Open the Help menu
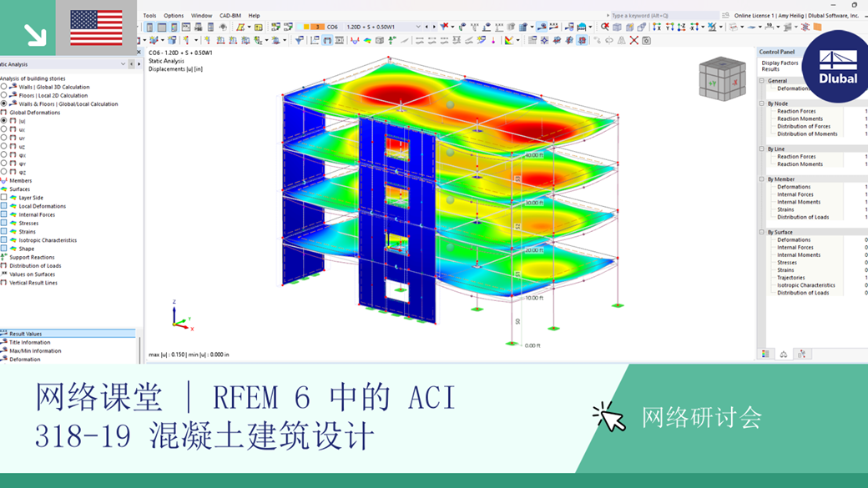Viewport: 868px width, 488px height. 254,16
